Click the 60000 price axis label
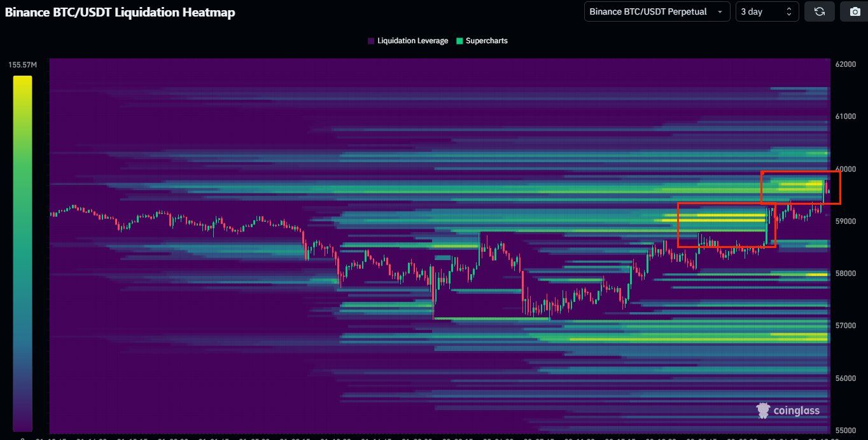The image size is (868, 440). 845,169
